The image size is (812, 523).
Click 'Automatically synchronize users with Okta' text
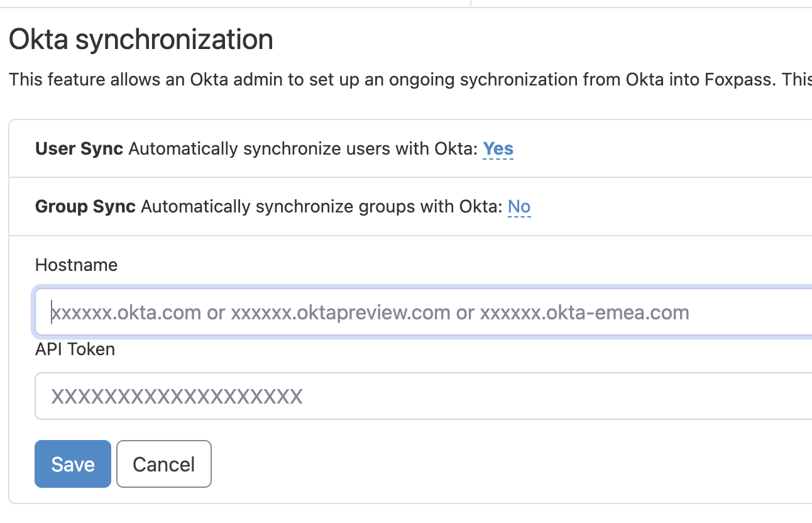[x=304, y=149]
